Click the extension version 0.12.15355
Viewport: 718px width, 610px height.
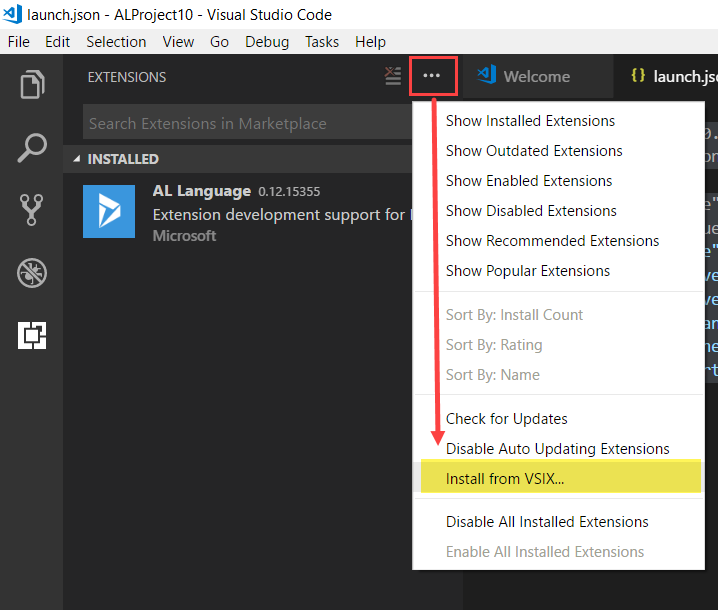click(289, 191)
